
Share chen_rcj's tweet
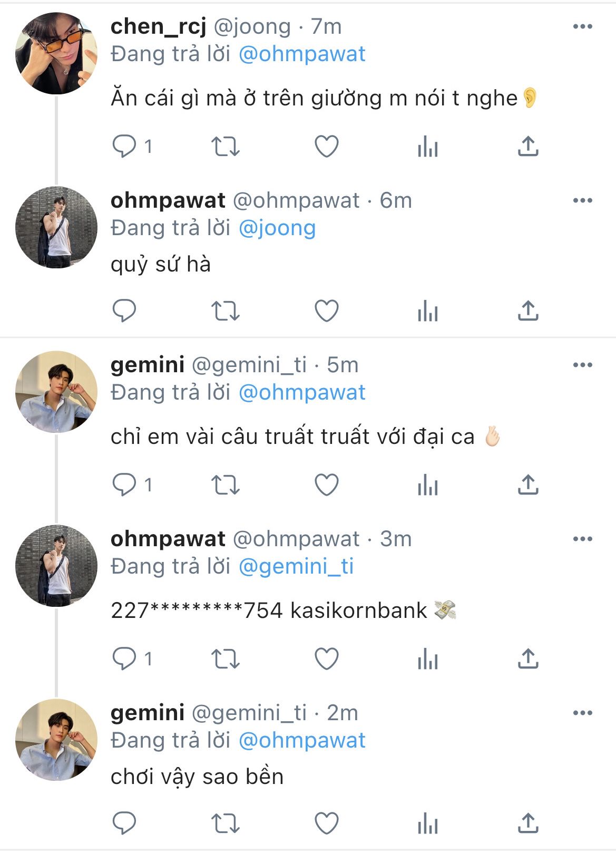527,147
